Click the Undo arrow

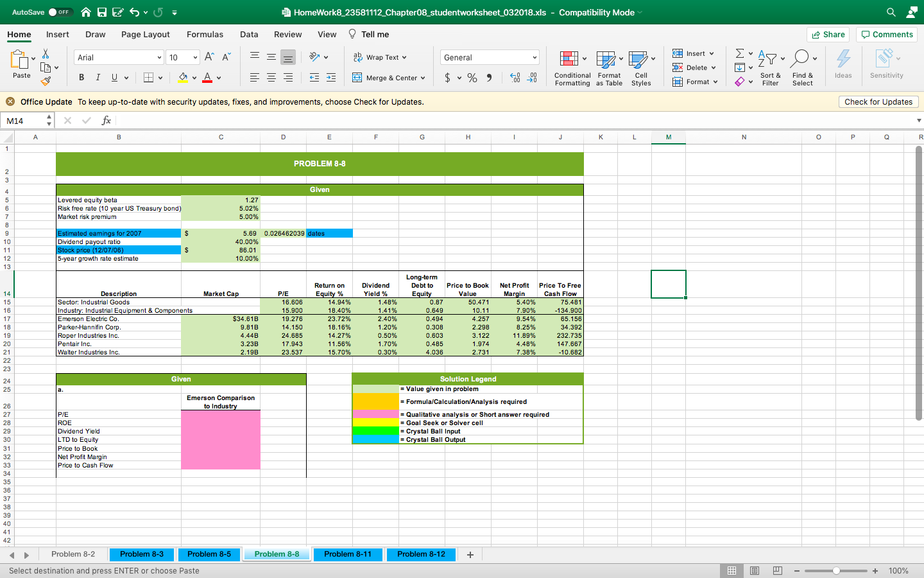tap(134, 12)
